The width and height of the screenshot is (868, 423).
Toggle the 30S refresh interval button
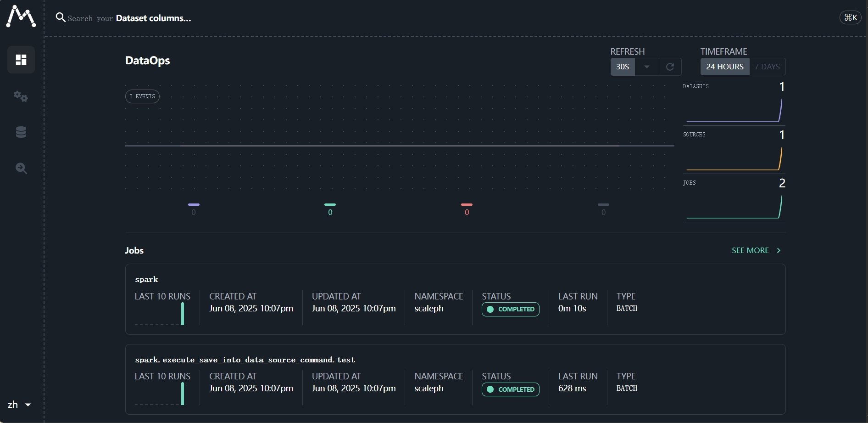[623, 67]
